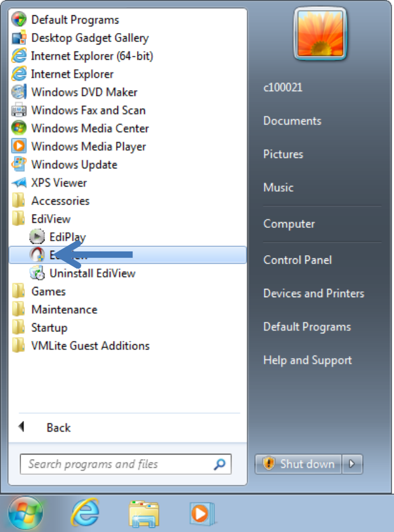Launch Windows Media Player list icon
Viewport: 394px width, 532px height.
[18, 146]
